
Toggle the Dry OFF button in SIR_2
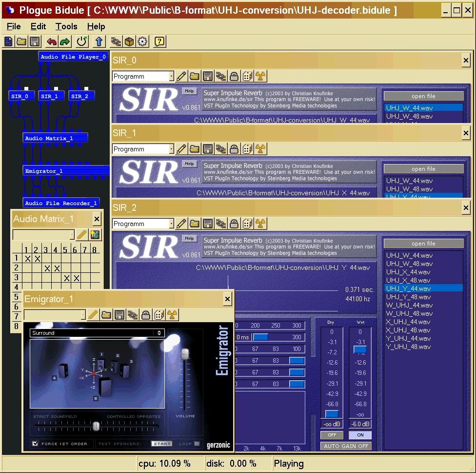(x=332, y=435)
